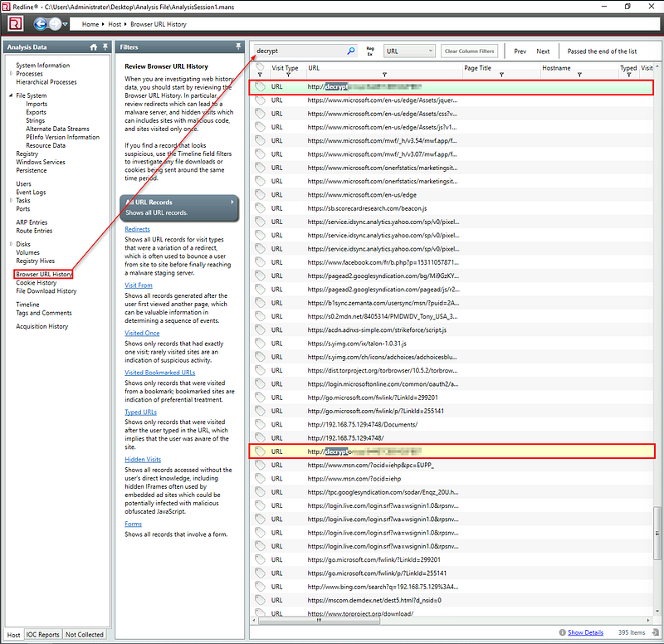The height and width of the screenshot is (644, 664).
Task: Tag the torproject torbrowser download row
Action: pyautogui.click(x=260, y=370)
